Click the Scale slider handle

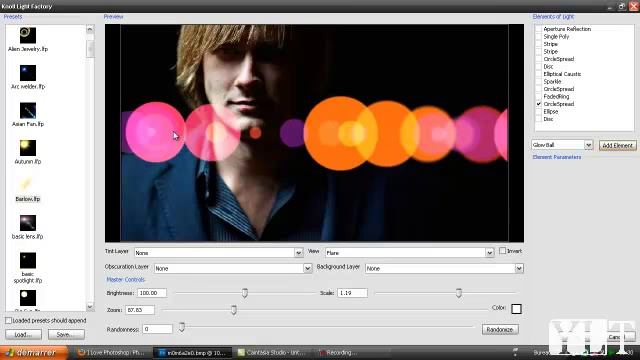click(x=459, y=293)
